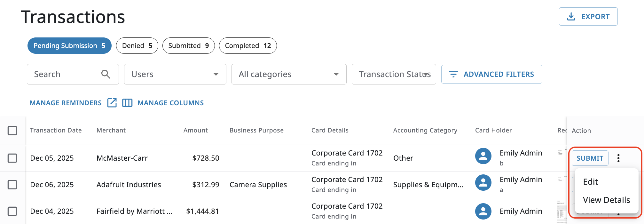Screen dimensions: 644x224
Task: Click receipt thumbnail for Fairfield by Marriott
Action: 561,211
